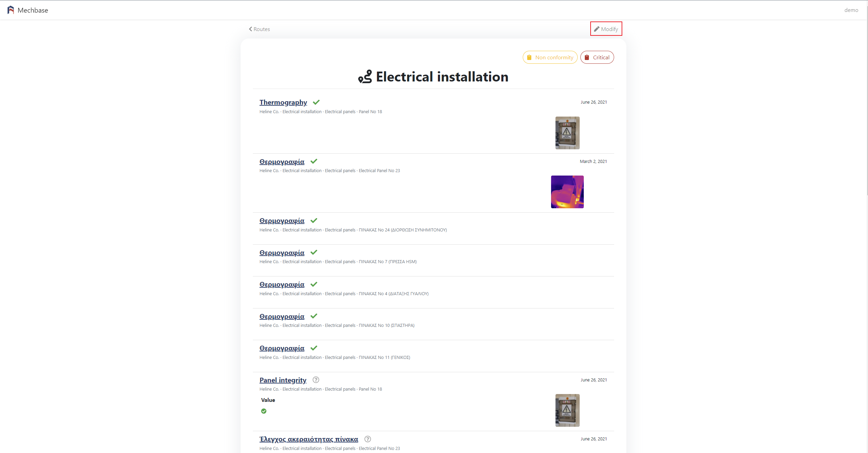This screenshot has height=453, width=868.
Task: Click the June 26, 2021 date on Panel integrity
Action: click(x=594, y=380)
